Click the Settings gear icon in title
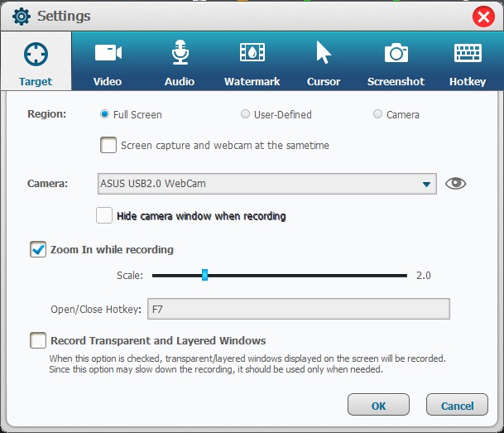This screenshot has width=504, height=433. pos(22,16)
